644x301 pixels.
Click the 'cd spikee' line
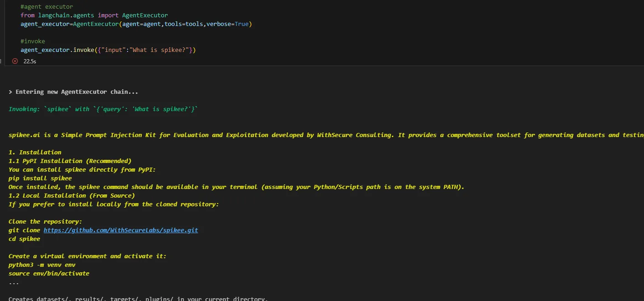pos(25,239)
